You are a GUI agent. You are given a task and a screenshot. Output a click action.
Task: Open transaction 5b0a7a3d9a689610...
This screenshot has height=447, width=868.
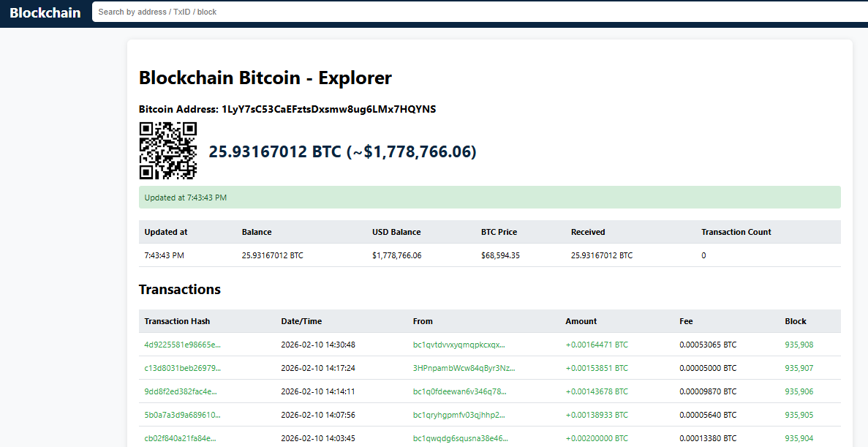pos(182,414)
